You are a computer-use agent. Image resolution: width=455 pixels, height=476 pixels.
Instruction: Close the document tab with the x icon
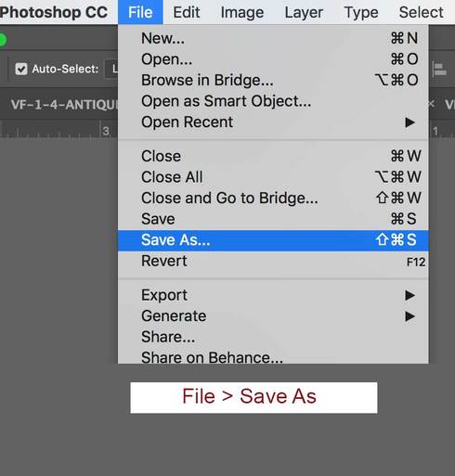tap(432, 104)
